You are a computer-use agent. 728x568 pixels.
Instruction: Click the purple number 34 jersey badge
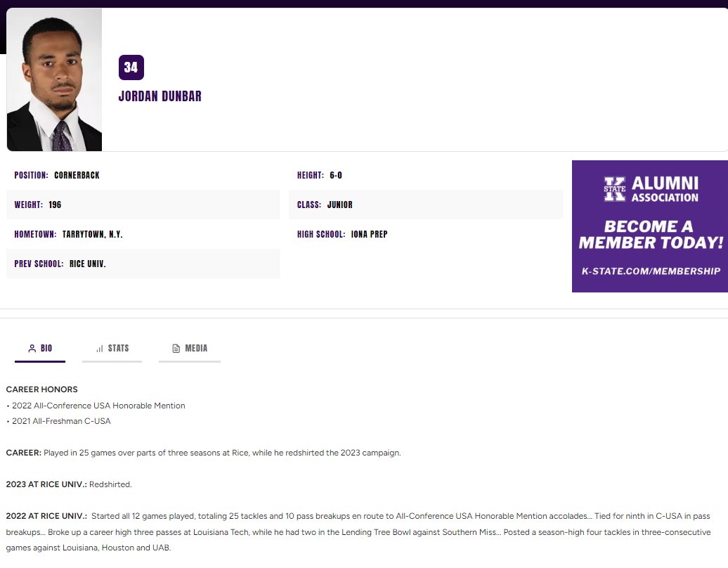[x=131, y=67]
